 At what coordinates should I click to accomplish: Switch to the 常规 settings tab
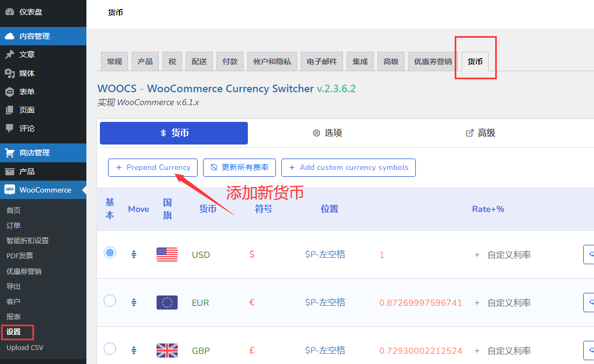click(x=114, y=61)
